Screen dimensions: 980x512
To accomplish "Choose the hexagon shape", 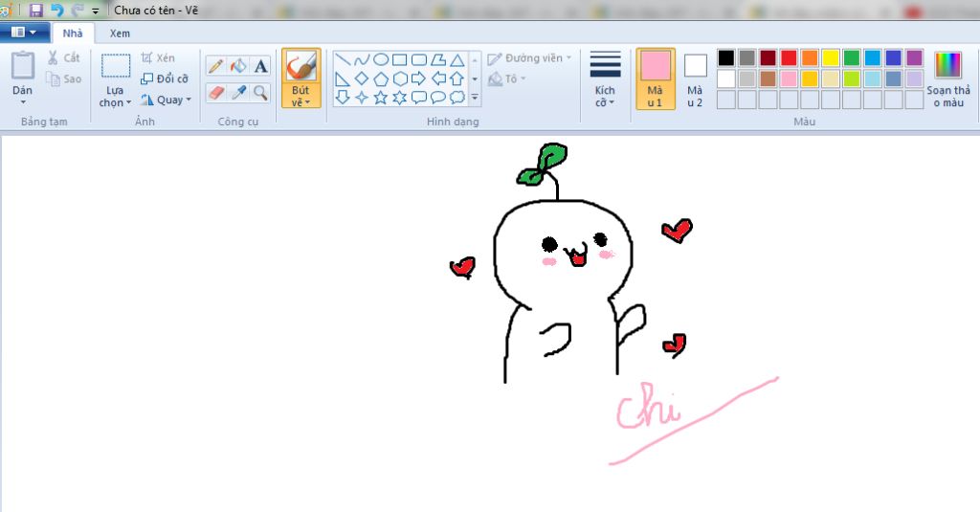I will coord(400,78).
